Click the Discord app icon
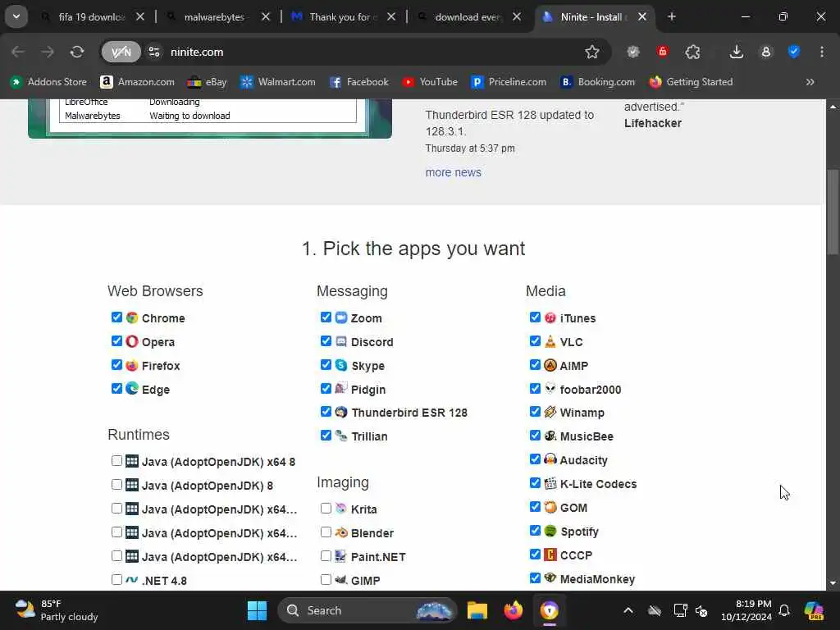 (341, 341)
